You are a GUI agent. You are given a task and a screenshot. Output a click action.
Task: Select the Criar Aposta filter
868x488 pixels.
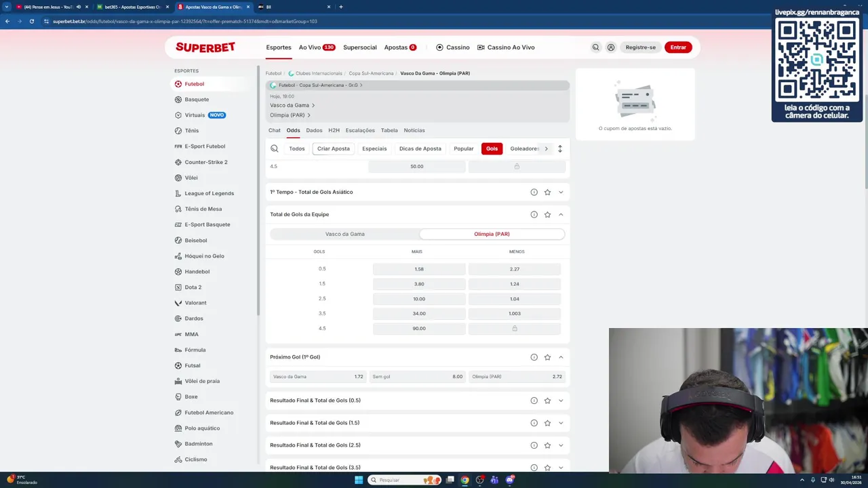coord(334,148)
